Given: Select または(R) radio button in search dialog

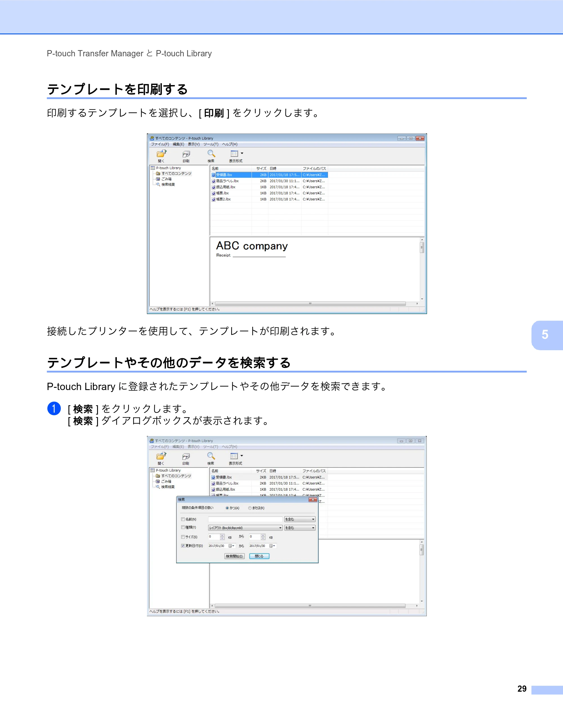Looking at the screenshot, I should pyautogui.click(x=250, y=508).
